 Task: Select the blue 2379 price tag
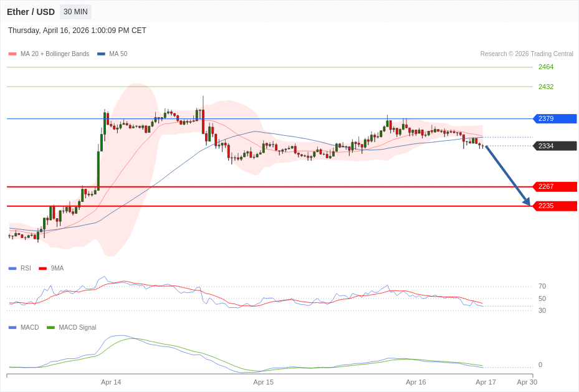pos(555,118)
